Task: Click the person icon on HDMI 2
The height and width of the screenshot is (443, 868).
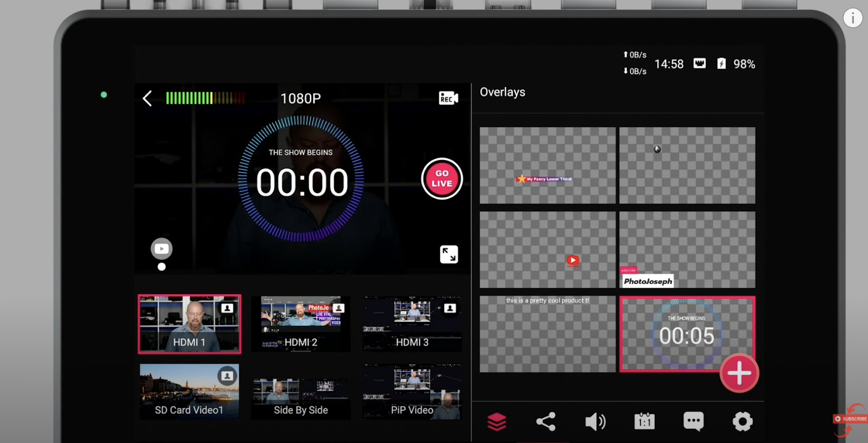Action: click(339, 308)
